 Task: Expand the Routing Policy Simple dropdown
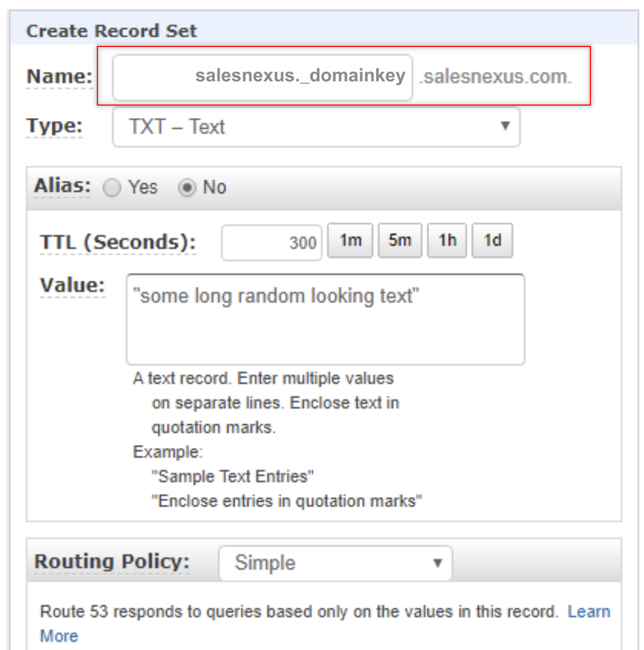pyautogui.click(x=335, y=563)
